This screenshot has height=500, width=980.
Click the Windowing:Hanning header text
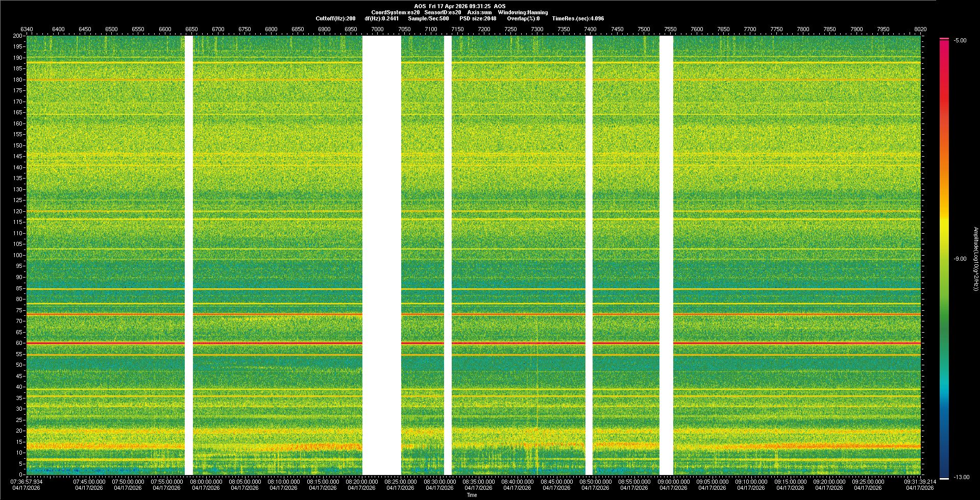pyautogui.click(x=523, y=12)
